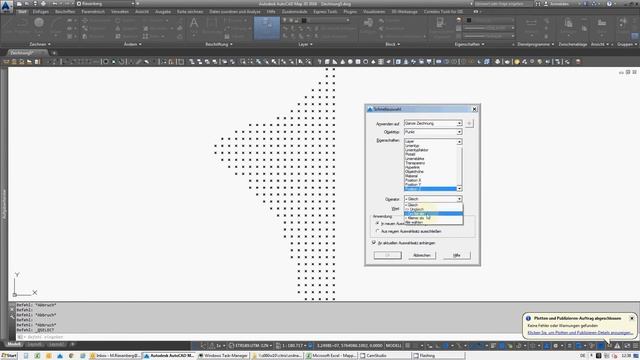Switch to Microsoft Excel in the taskbar
This screenshot has height=360, width=640.
point(331,356)
